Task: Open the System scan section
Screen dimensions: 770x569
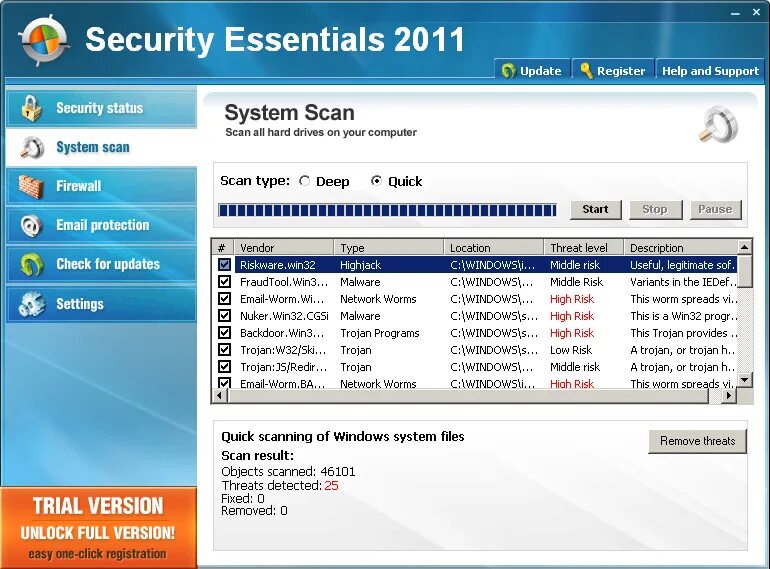Action: click(102, 147)
